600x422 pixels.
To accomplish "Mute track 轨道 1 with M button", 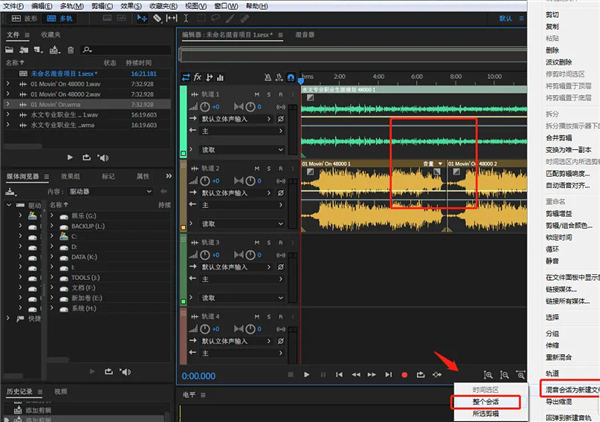I will pyautogui.click(x=256, y=94).
